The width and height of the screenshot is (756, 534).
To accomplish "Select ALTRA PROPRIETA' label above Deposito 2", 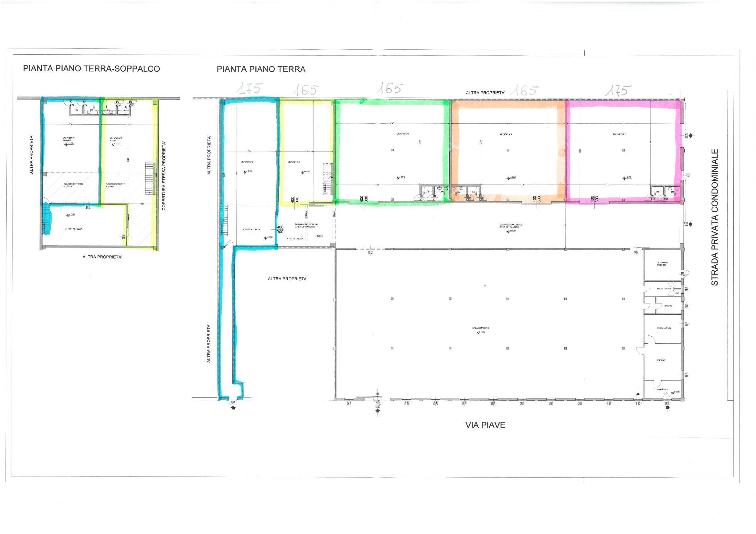I will 485,93.
